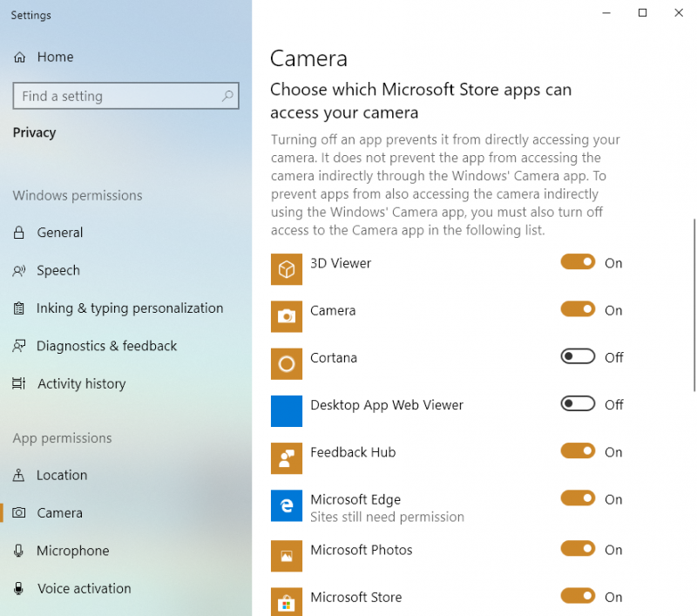Open Voice activation settings
The image size is (697, 616).
point(125,588)
